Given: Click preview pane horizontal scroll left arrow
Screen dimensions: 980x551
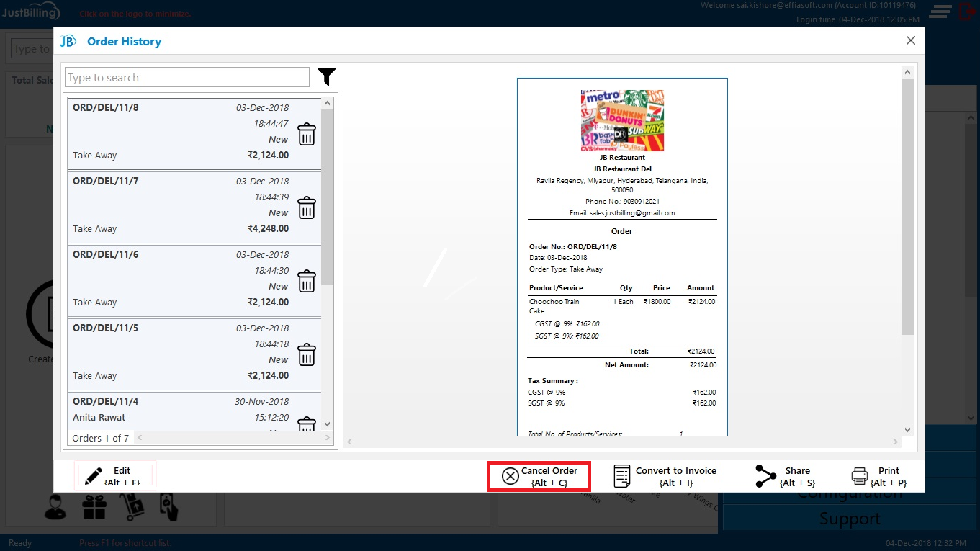Looking at the screenshot, I should tap(351, 442).
